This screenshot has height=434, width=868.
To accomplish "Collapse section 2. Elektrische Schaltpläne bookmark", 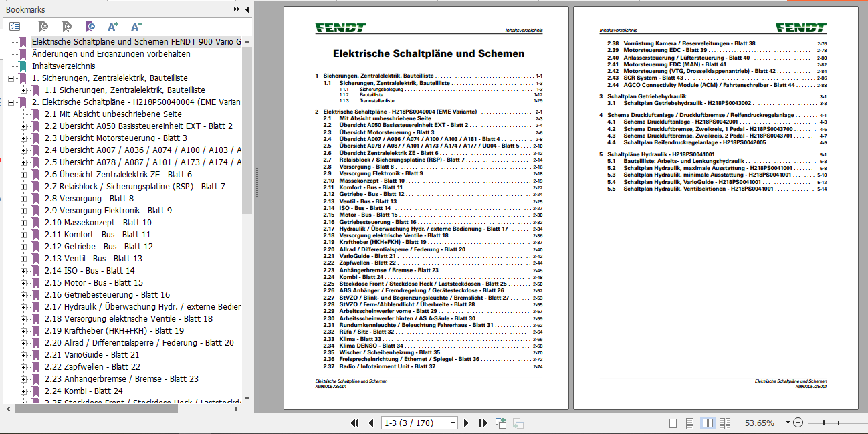I will pyautogui.click(x=11, y=102).
